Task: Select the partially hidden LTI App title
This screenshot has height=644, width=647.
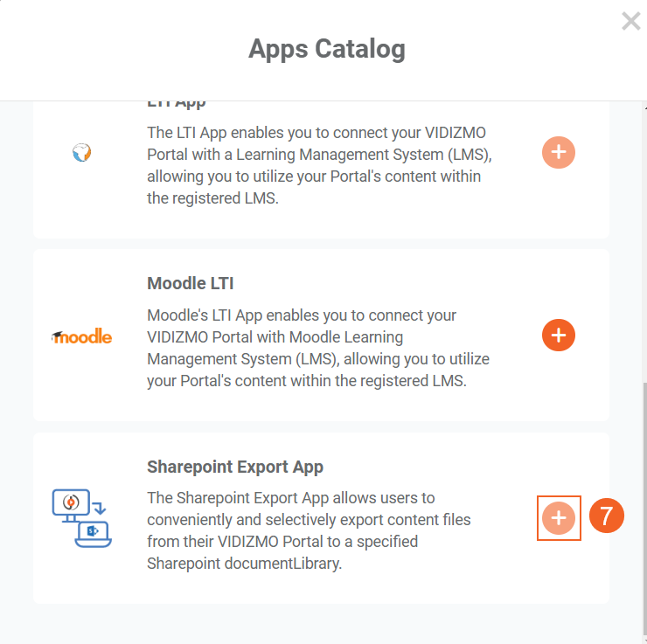Action: tap(176, 104)
